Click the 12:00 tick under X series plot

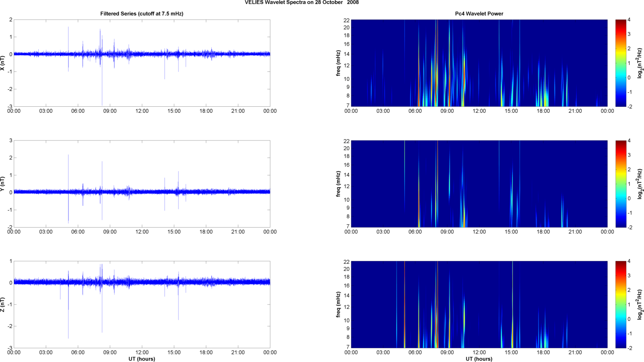pos(142,111)
